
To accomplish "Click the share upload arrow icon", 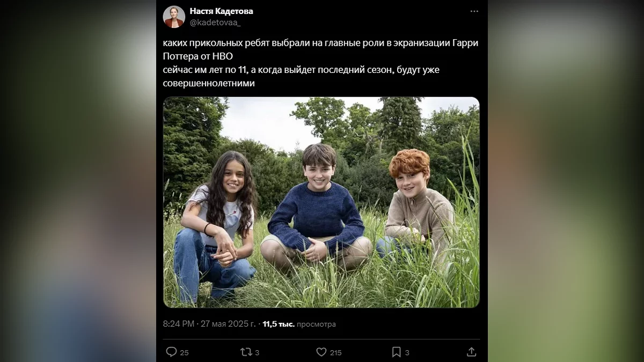I will pyautogui.click(x=471, y=352).
